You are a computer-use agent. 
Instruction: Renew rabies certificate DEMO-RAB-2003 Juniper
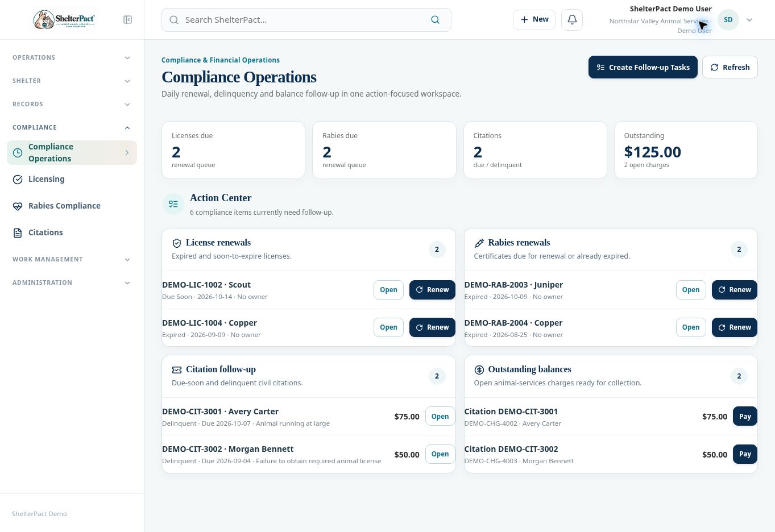(734, 290)
